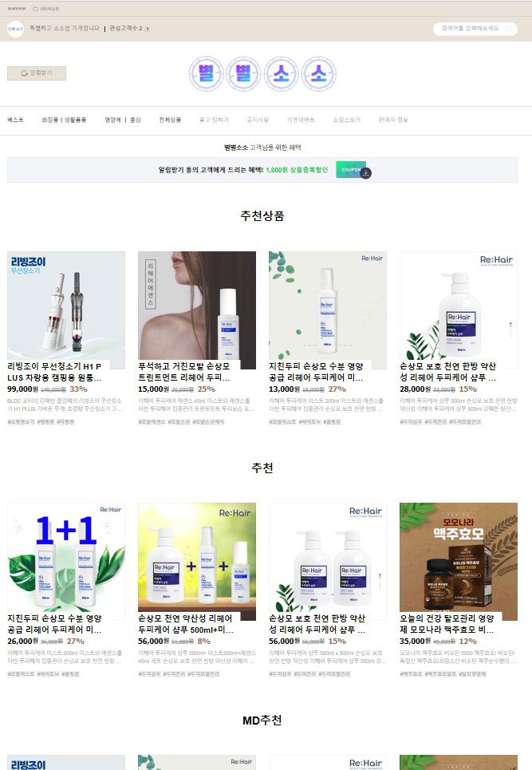Image resolution: width=532 pixels, height=770 pixels.
Task: Open the 전체상품 menu tab
Action: [x=170, y=120]
